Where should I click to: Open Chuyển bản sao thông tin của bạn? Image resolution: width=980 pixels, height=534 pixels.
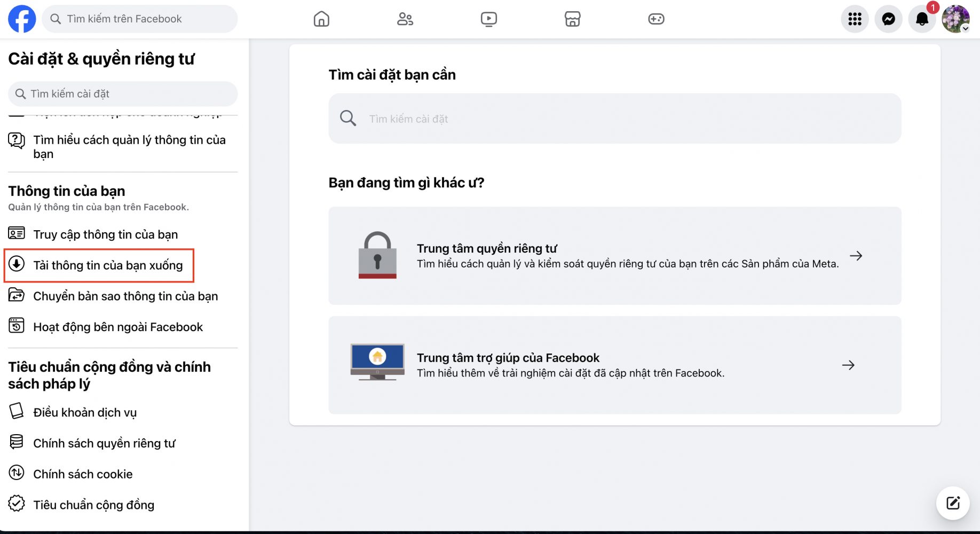click(x=125, y=296)
